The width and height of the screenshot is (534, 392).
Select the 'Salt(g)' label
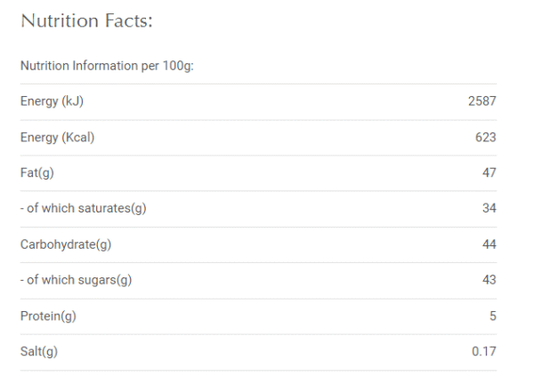(38, 351)
